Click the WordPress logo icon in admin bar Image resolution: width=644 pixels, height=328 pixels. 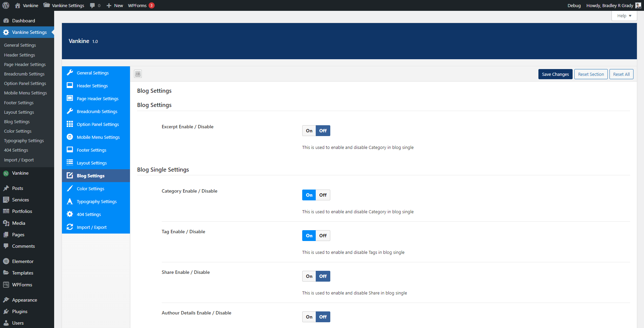point(6,5)
